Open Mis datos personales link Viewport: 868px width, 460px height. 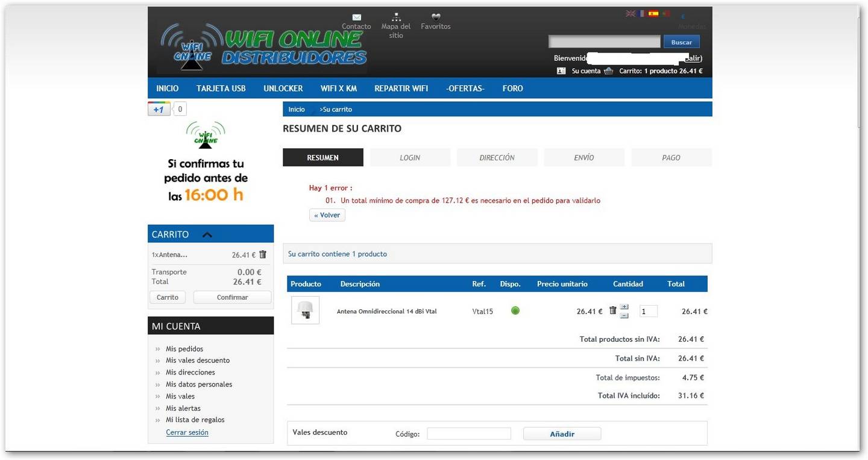coord(199,385)
